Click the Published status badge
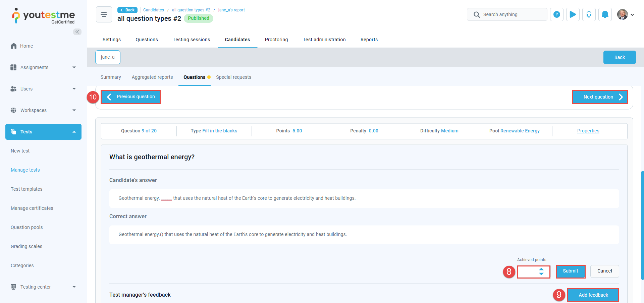This screenshot has height=303, width=644. click(199, 18)
